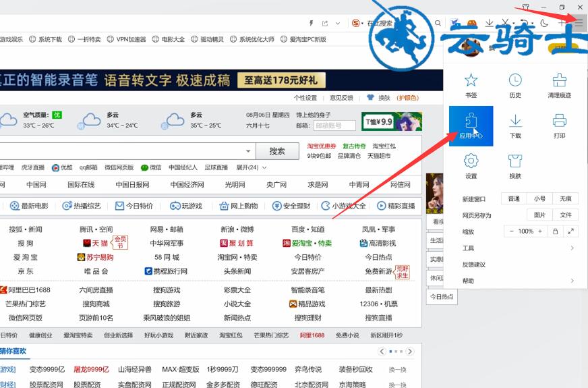Open 苏宁易购 link

95,257
